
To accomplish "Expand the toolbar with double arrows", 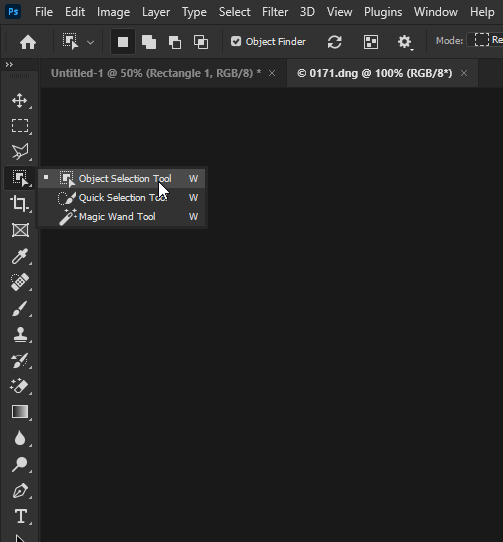I will [9, 65].
